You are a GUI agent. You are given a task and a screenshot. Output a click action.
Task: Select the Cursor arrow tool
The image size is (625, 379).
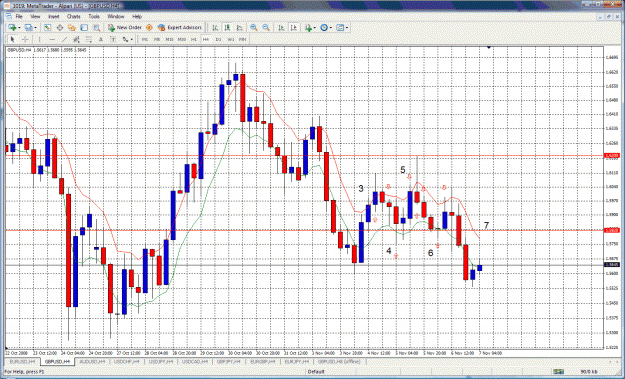(x=12, y=39)
